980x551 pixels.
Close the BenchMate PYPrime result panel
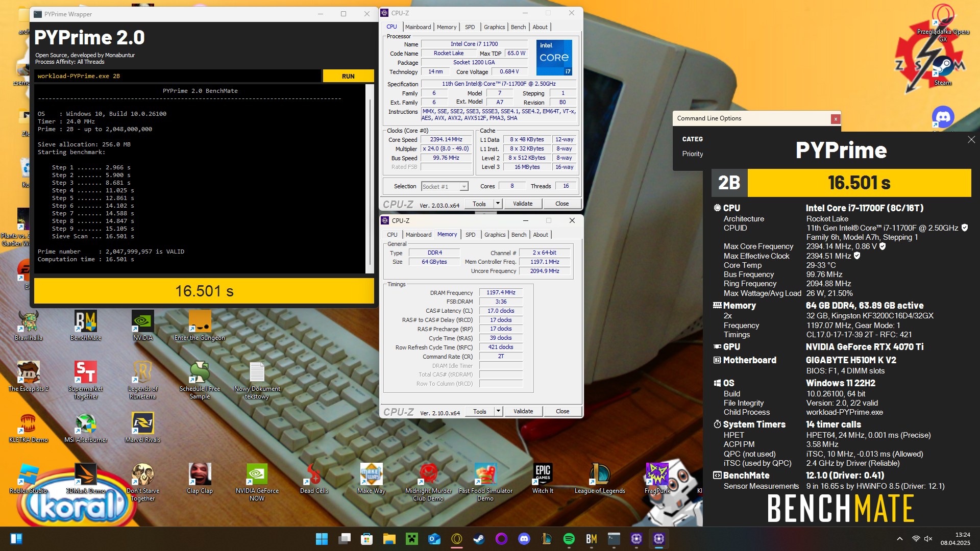pyautogui.click(x=971, y=140)
